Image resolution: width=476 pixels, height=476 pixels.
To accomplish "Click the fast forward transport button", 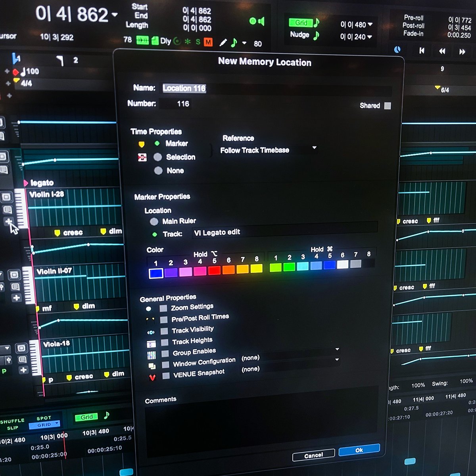I will (x=462, y=52).
